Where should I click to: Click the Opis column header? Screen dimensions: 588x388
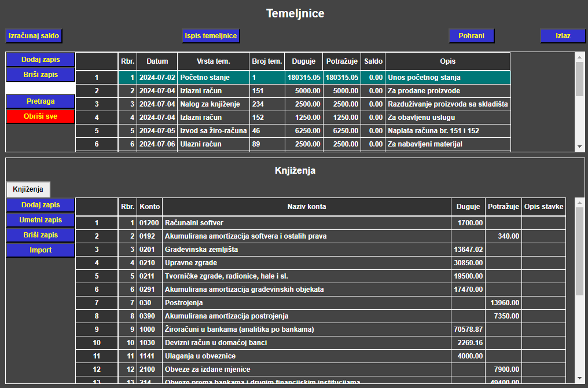pos(448,61)
